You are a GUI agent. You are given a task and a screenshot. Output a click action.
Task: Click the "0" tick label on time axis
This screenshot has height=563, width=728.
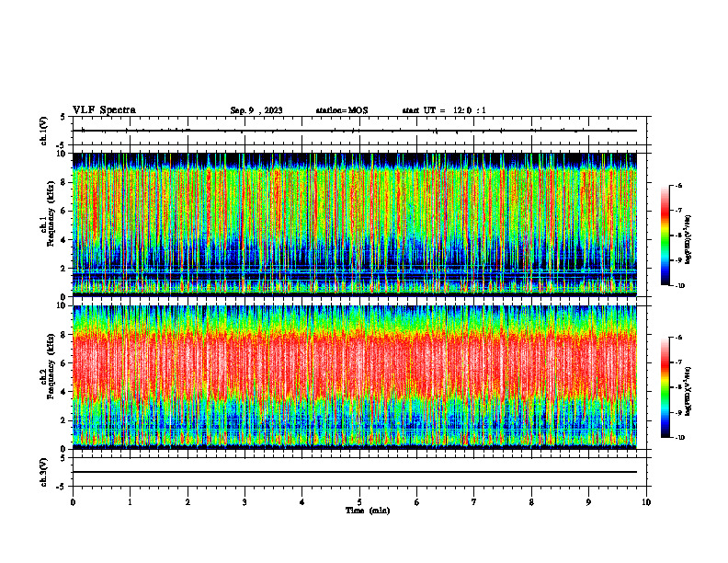tap(73, 502)
